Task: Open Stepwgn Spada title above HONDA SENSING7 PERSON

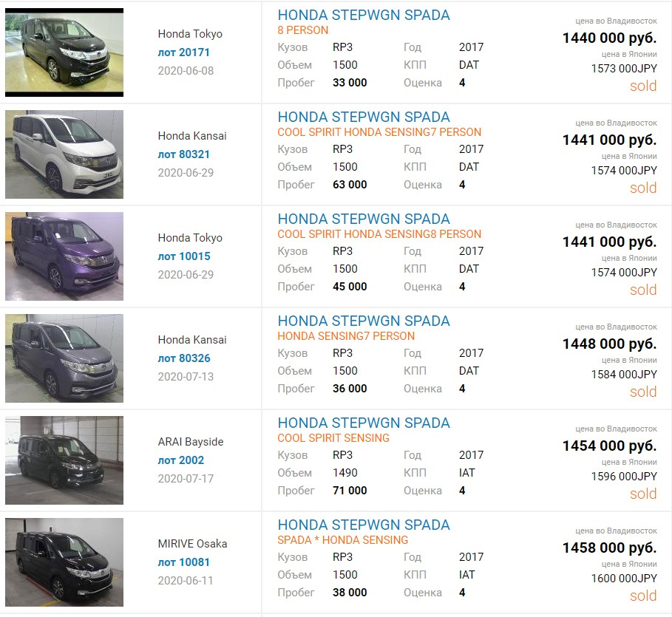Action: [363, 321]
